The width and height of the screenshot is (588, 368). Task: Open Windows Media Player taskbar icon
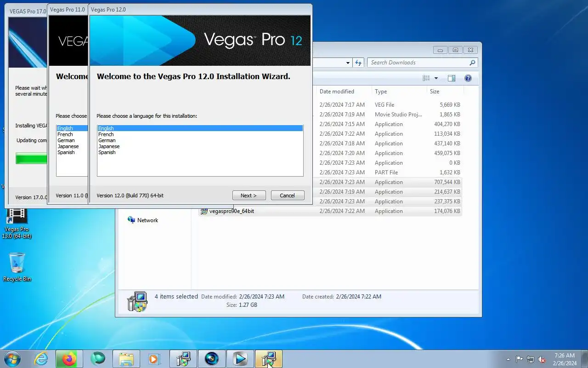(x=154, y=359)
